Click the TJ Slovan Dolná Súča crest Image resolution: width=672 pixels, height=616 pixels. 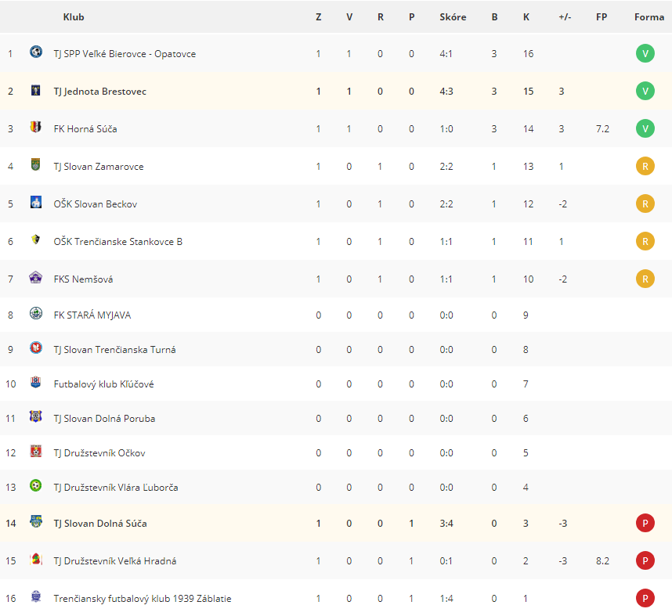(x=36, y=522)
